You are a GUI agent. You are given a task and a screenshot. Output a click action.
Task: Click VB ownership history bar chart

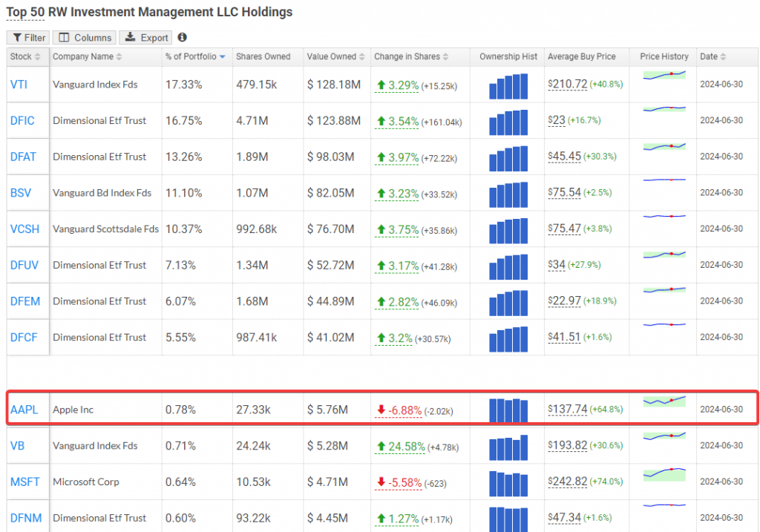tap(508, 447)
